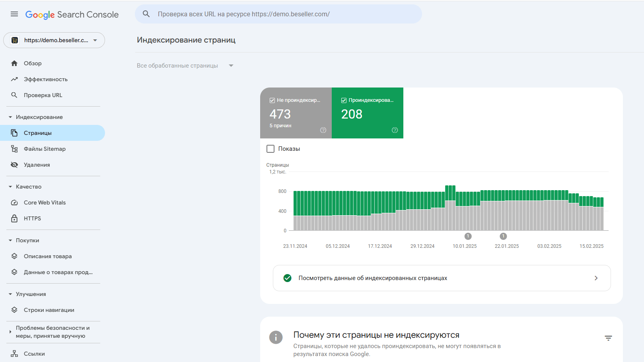Viewport: 644px width, 362px height.
Task: Click chevron arrow on indexed pages row
Action: 596,278
